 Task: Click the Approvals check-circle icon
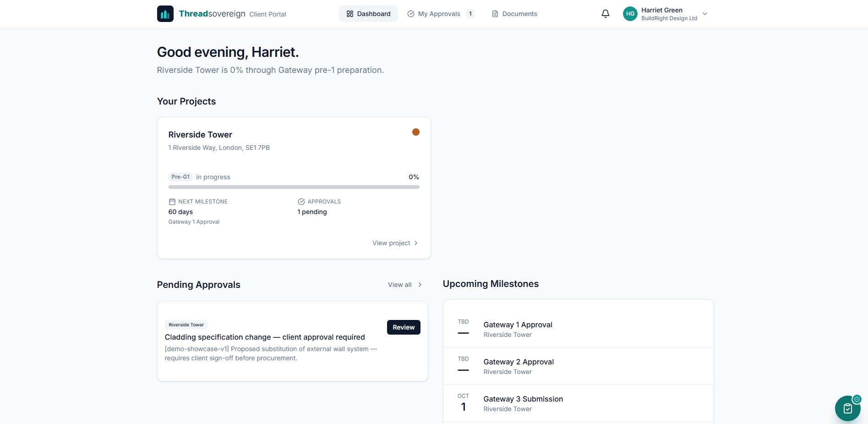click(301, 202)
